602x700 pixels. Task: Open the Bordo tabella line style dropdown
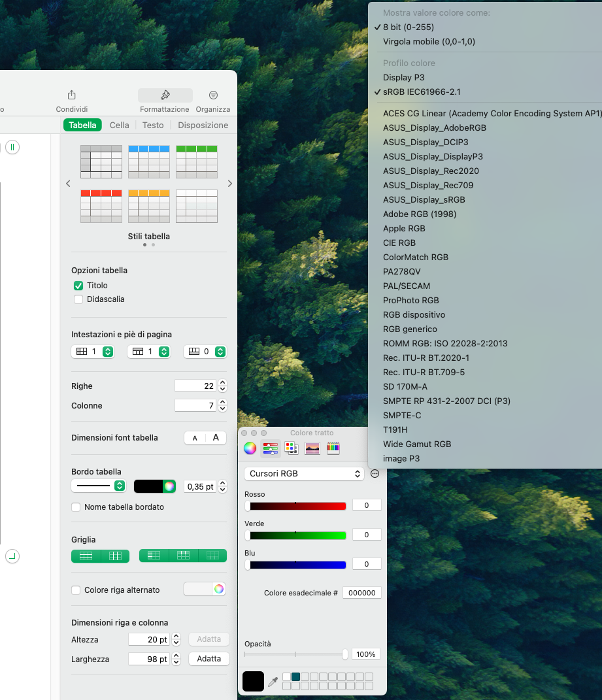(99, 486)
